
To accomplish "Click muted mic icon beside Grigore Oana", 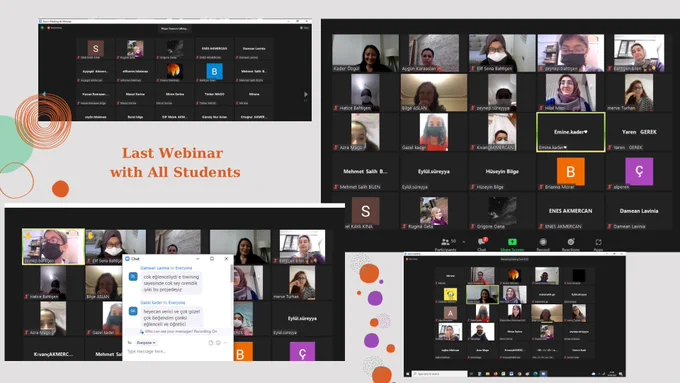I will tap(473, 226).
